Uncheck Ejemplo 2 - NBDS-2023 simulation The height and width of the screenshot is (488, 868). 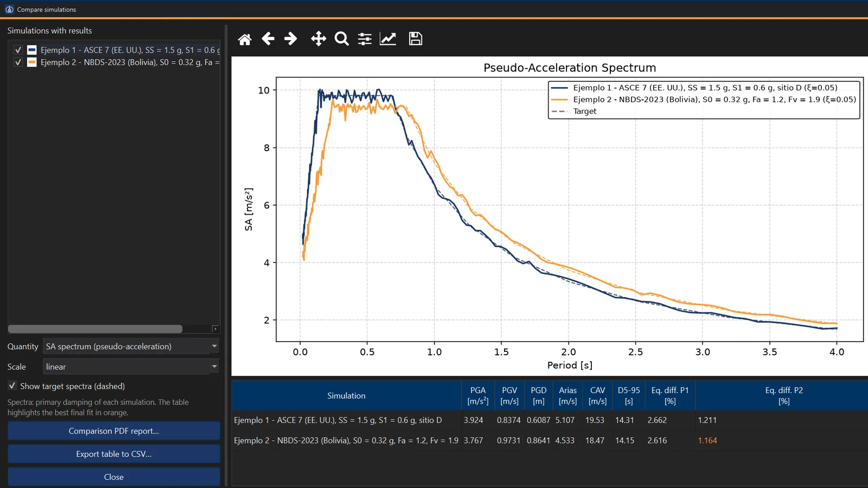tap(18, 62)
